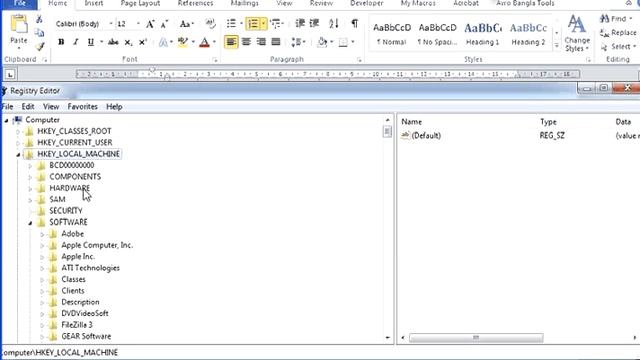Click the Clear Formatting icon
The height and width of the screenshot is (360, 640).
click(210, 24)
